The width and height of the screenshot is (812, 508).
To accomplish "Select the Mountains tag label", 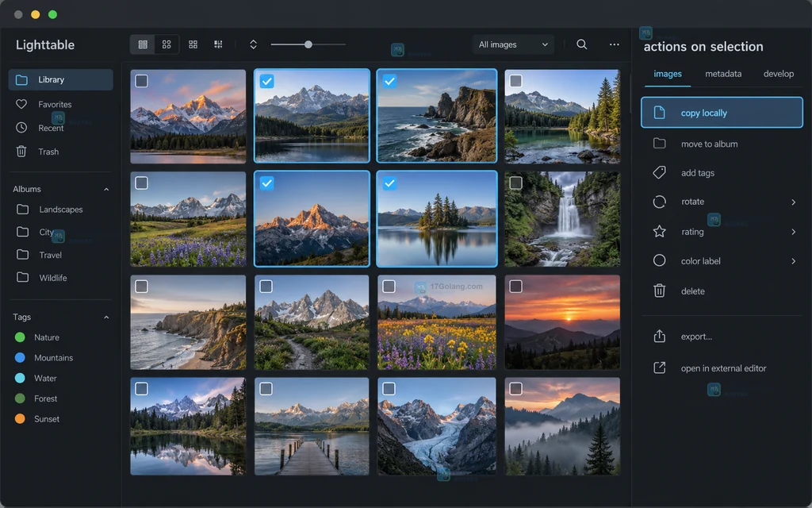I will coord(53,358).
